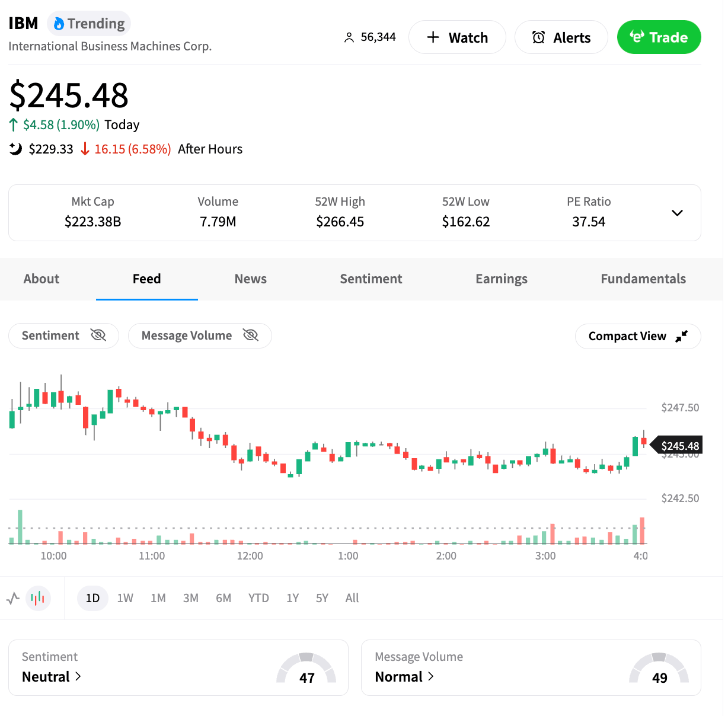
Task: Select the 6M time range
Action: pos(223,598)
